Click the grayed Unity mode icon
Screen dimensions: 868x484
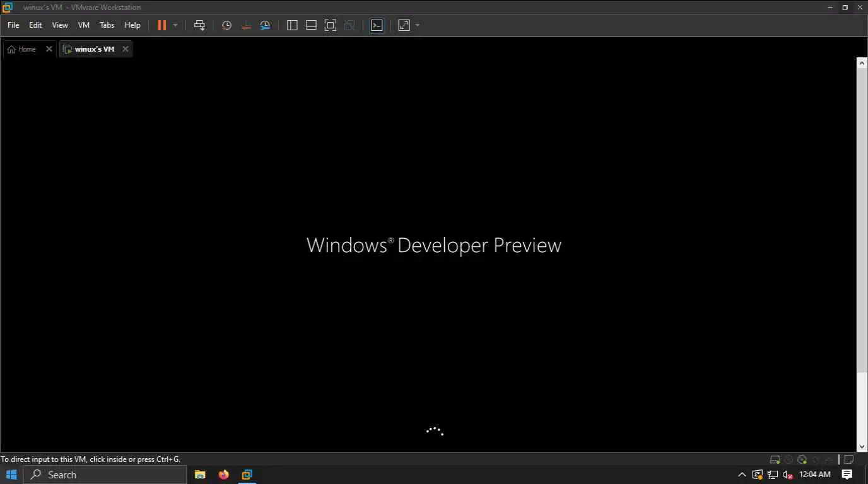349,25
